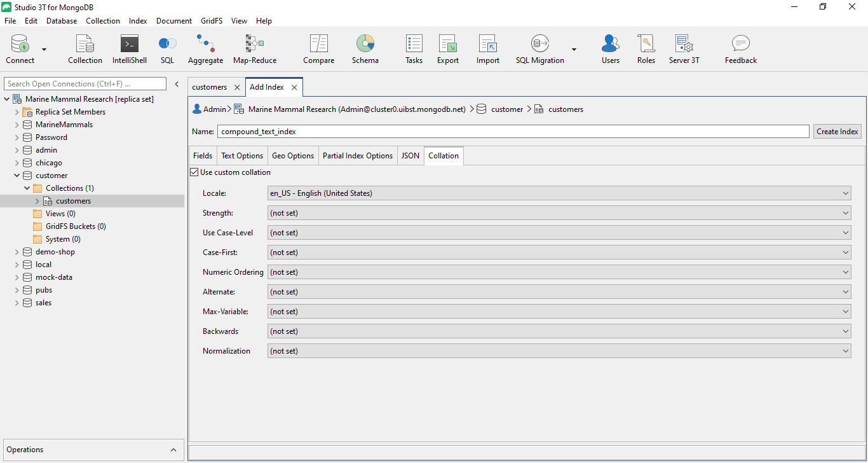Open the GridFS menu

(211, 20)
